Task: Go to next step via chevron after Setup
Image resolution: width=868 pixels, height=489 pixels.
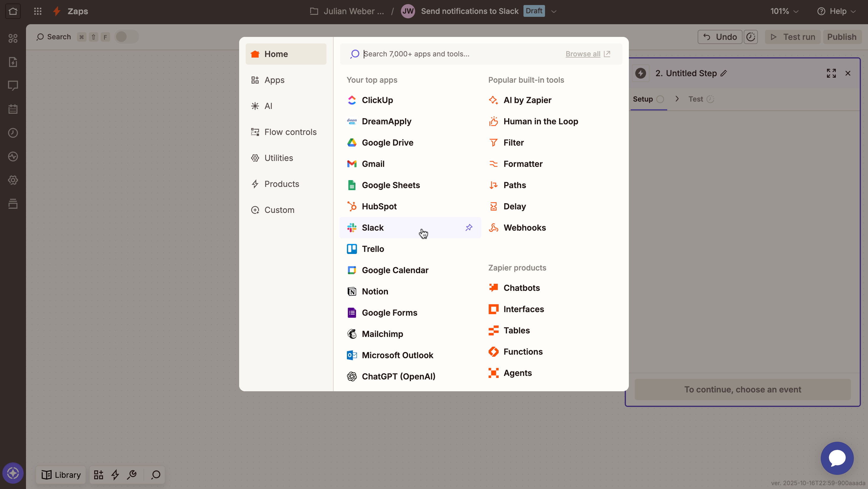Action: [677, 99]
